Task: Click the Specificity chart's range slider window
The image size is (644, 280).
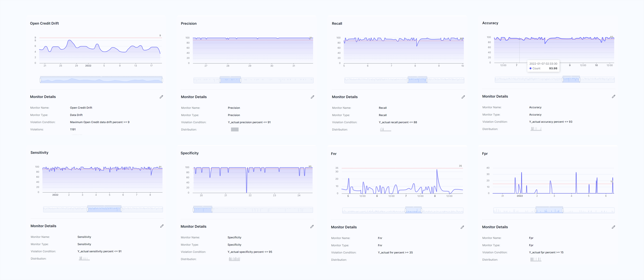Action: click(203, 210)
